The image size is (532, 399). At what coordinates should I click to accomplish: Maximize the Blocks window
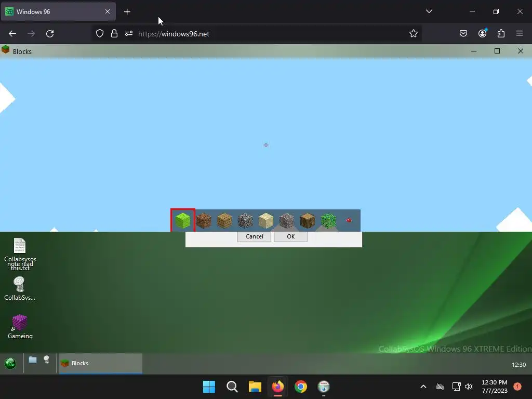point(497,51)
